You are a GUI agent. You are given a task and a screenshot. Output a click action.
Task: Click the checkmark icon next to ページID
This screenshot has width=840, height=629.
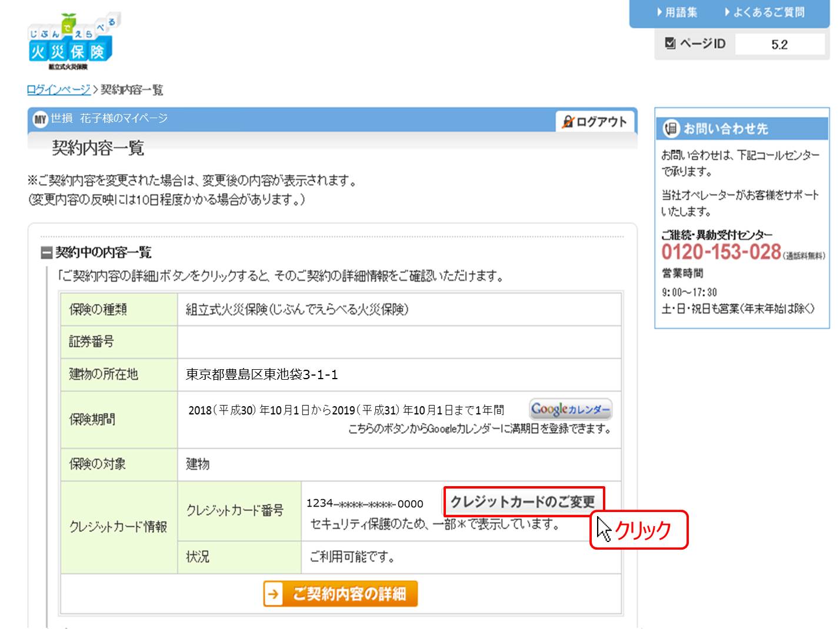(x=670, y=42)
